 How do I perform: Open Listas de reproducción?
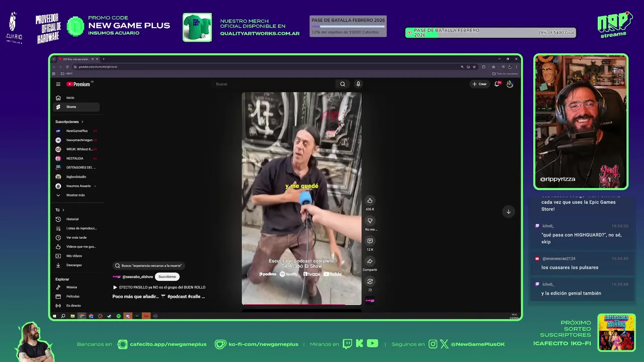[76, 228]
